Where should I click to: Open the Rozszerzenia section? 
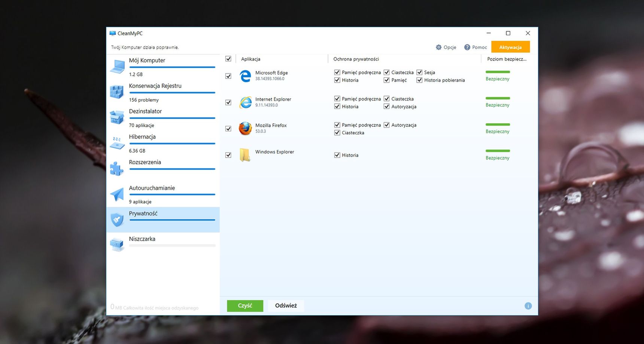point(163,169)
